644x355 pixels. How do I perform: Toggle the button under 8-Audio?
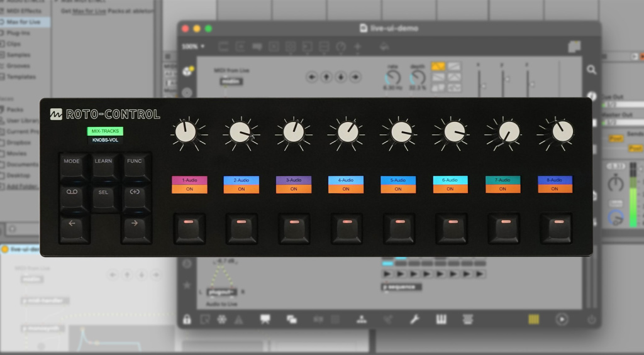pos(556,227)
